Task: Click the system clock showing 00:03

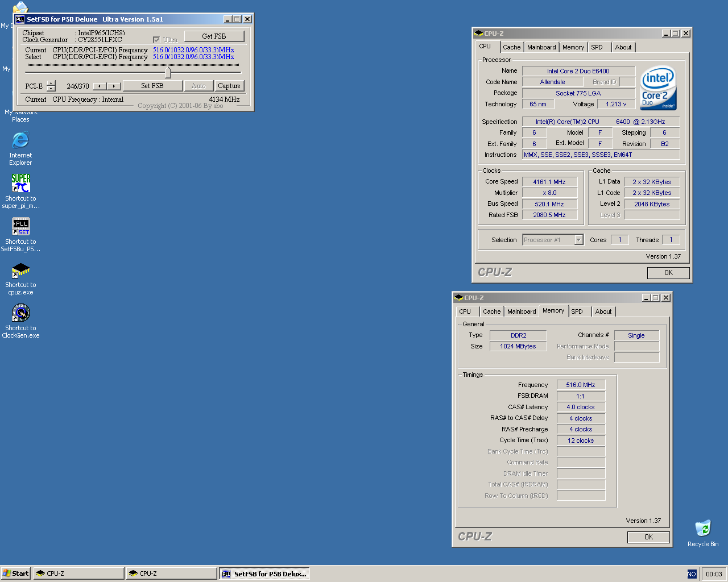Action: click(714, 574)
